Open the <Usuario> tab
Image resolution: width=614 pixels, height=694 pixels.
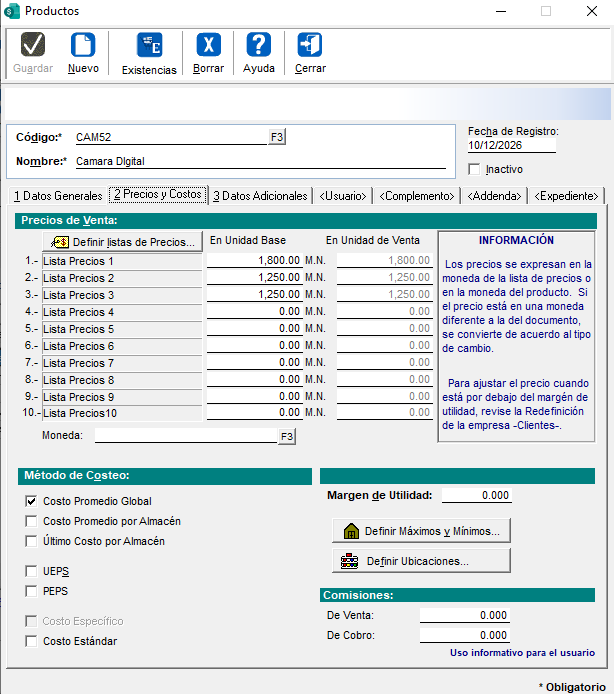click(x=343, y=196)
